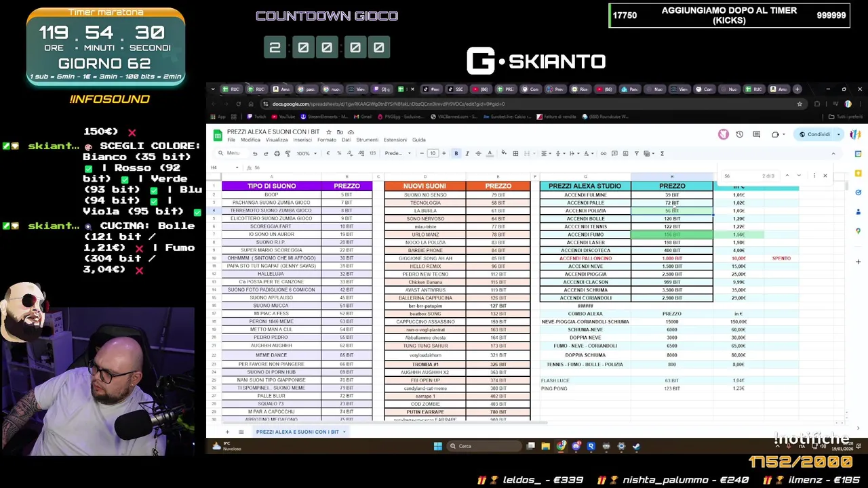Viewport: 868px width, 488px height.
Task: Click the Chrome address bar URL
Action: pos(389,104)
